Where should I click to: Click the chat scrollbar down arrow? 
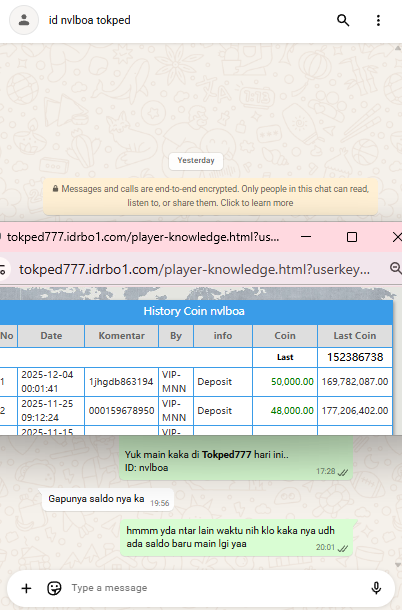click(x=398, y=564)
